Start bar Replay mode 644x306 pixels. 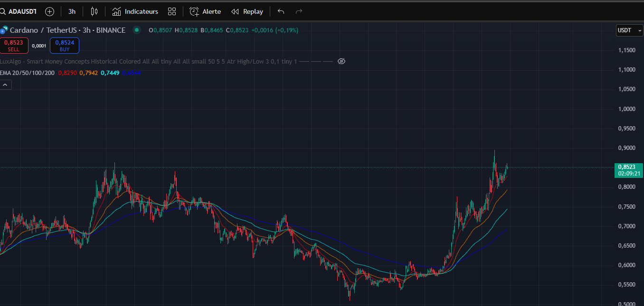point(247,11)
